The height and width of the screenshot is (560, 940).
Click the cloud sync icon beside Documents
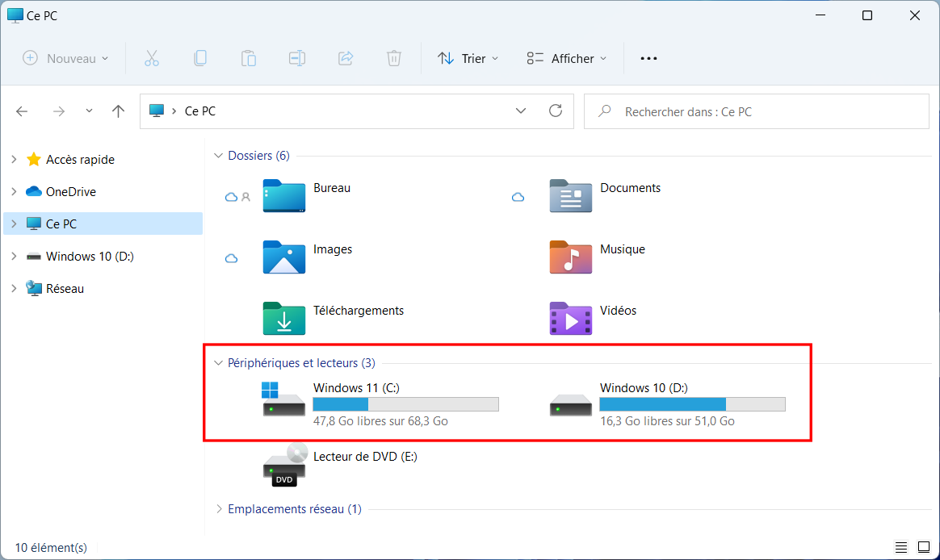pos(518,197)
